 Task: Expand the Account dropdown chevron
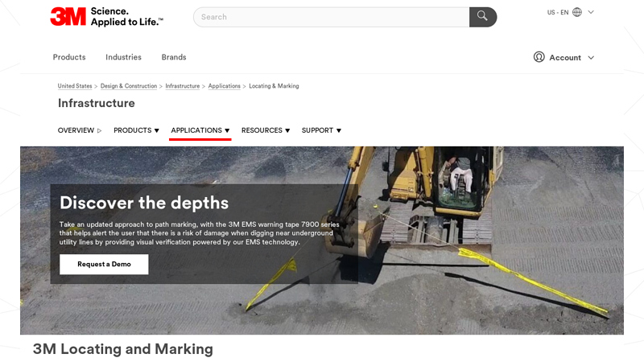tap(591, 58)
